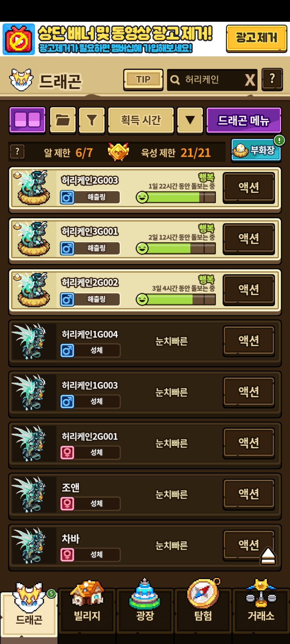Open the funnel filter button
The width and height of the screenshot is (290, 644).
[x=92, y=120]
